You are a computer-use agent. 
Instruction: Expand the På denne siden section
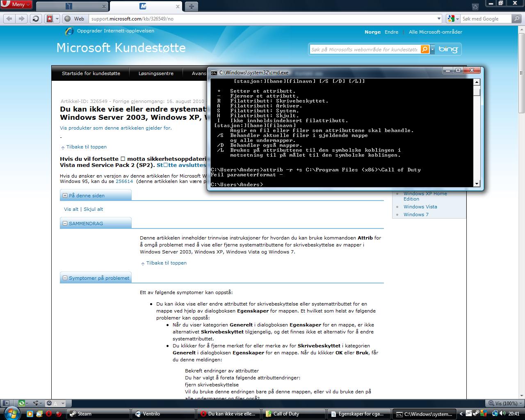65,196
